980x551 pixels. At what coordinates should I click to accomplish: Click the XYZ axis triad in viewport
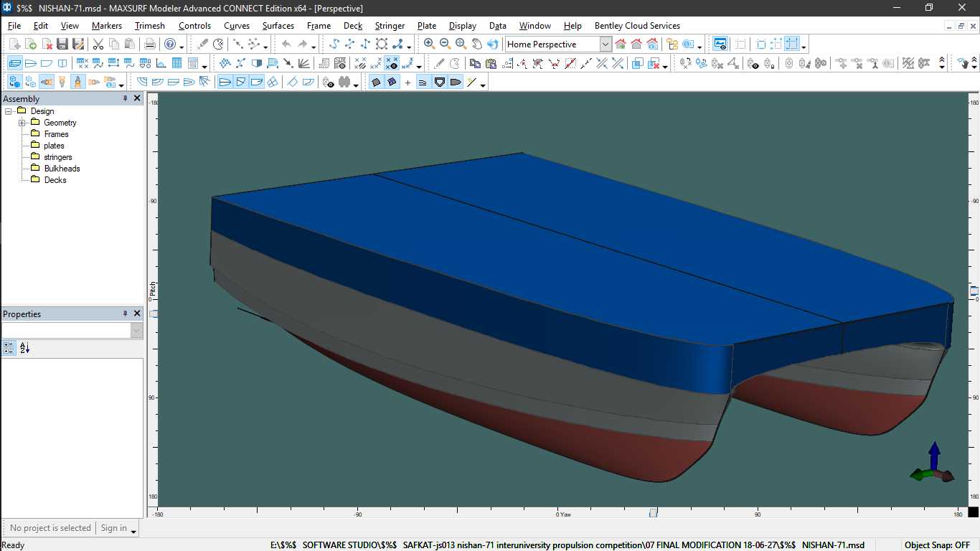tap(933, 463)
